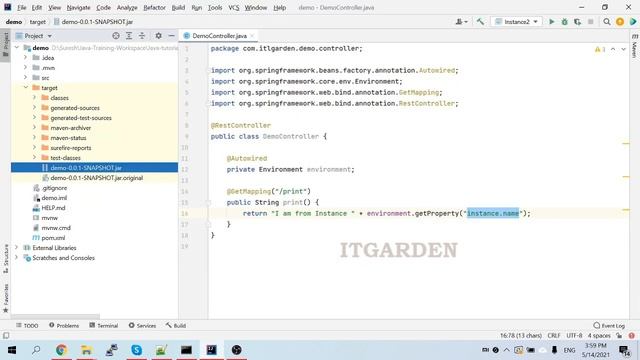Open File Explorer from the taskbar
The image size is (640, 360).
[86, 350]
